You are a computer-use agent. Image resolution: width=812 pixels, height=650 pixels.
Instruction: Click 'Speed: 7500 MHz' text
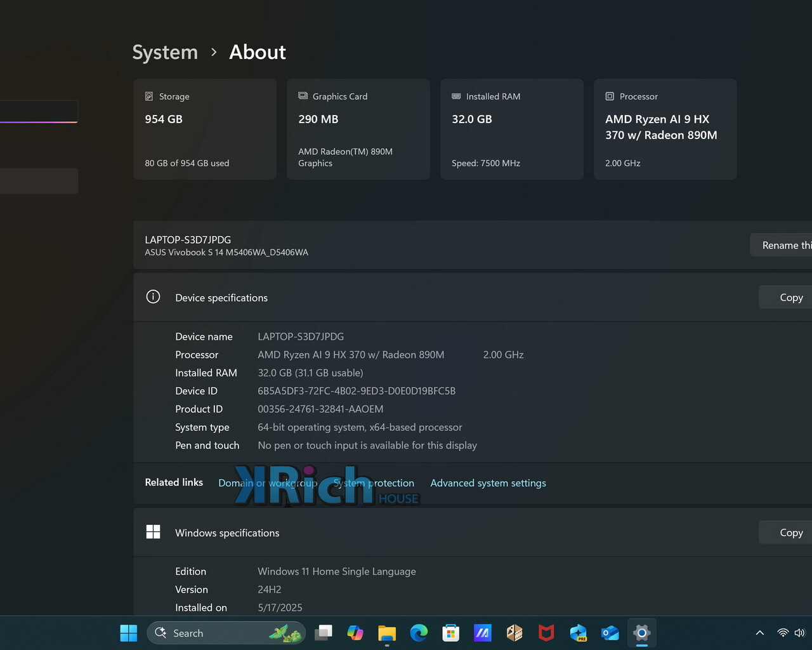tap(486, 163)
